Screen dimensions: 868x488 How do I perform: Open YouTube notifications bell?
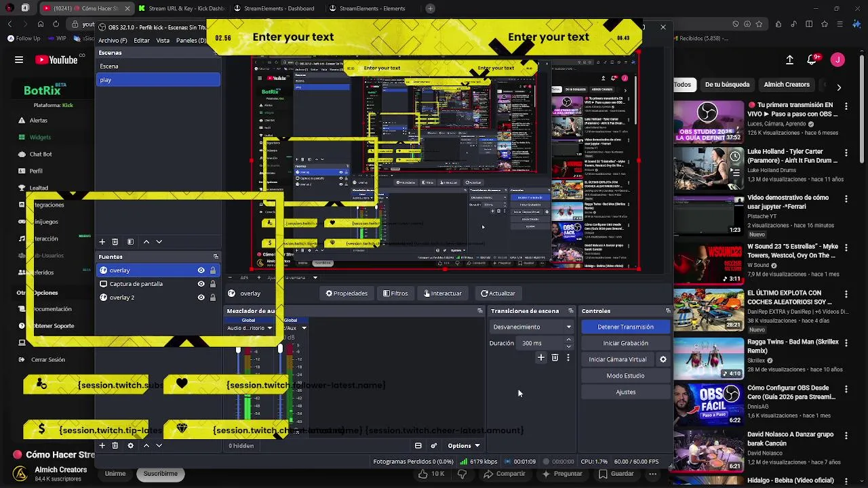tap(812, 60)
